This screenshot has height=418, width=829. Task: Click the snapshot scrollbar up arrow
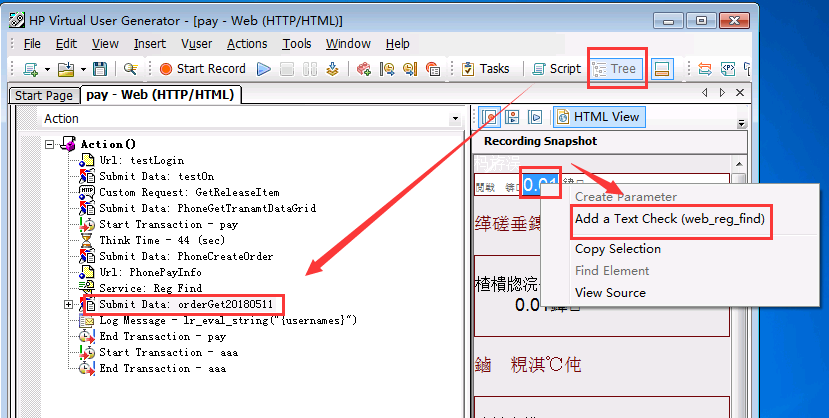(739, 164)
